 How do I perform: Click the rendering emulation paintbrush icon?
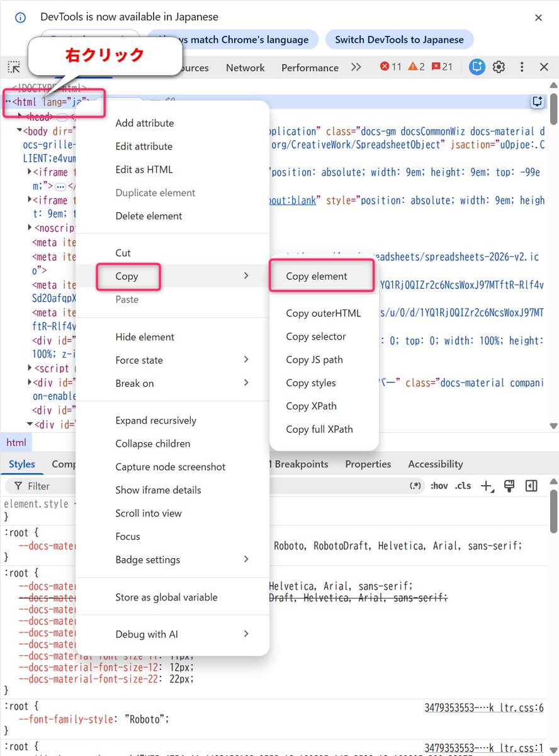(510, 486)
